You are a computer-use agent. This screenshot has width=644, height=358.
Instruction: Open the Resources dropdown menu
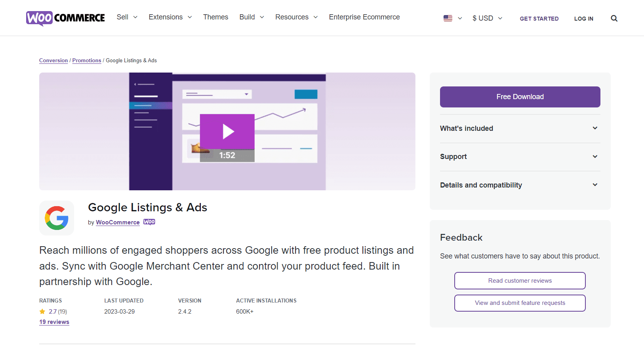coord(296,17)
